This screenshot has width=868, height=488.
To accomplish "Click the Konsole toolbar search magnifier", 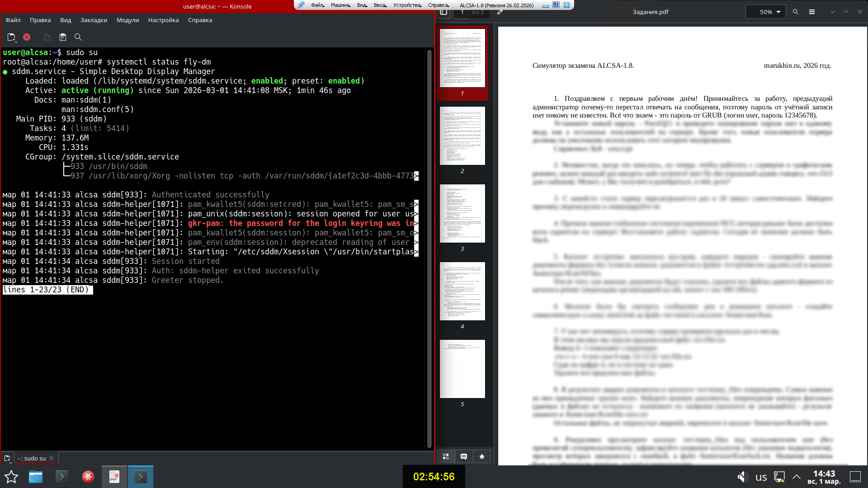I will (x=78, y=37).
